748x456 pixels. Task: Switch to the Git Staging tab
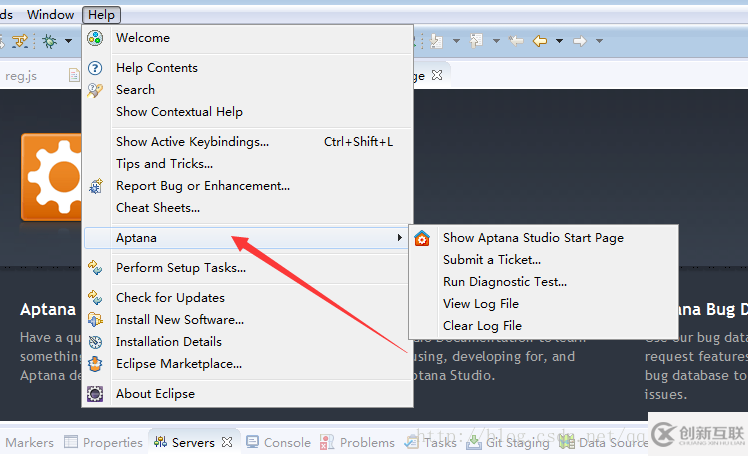coord(508,443)
